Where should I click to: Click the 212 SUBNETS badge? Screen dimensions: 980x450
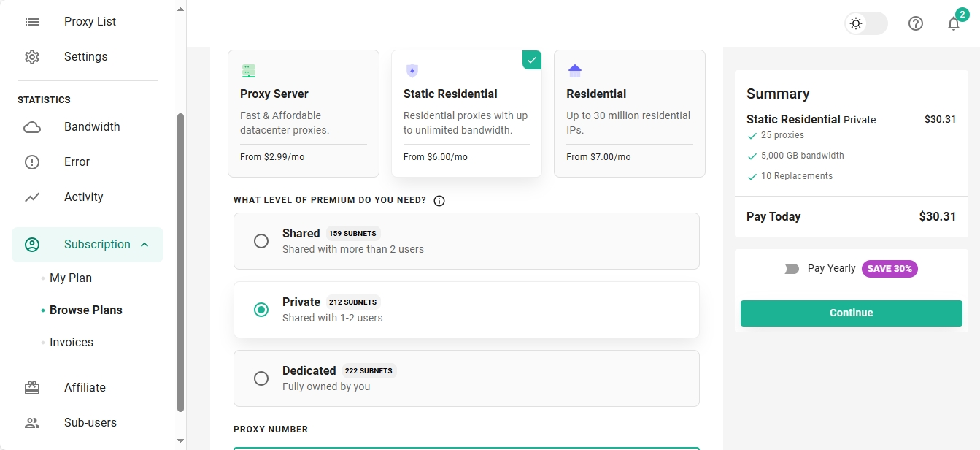coord(353,302)
